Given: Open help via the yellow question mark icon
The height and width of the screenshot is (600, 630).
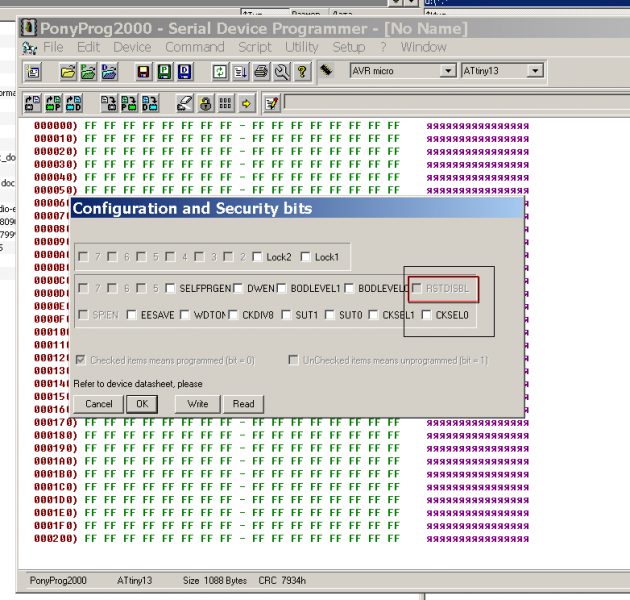Looking at the screenshot, I should [302, 72].
